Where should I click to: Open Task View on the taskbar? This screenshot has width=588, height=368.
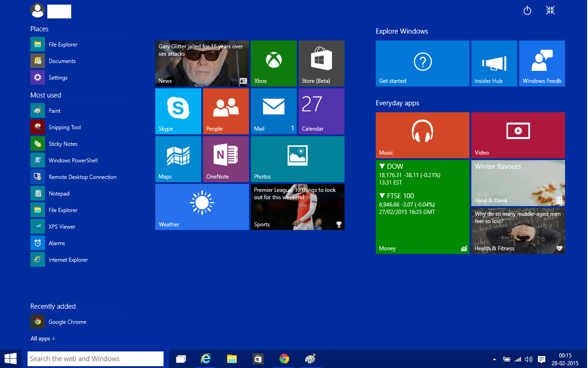(181, 359)
